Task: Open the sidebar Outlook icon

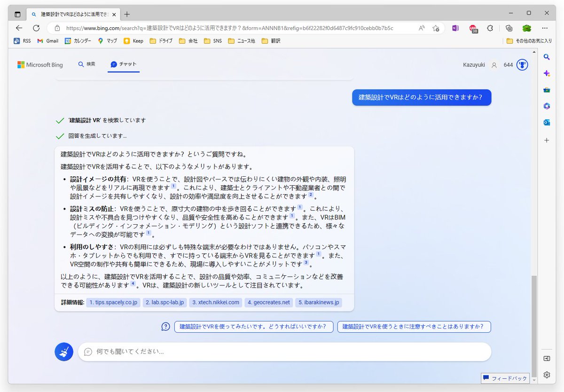Action: click(547, 123)
